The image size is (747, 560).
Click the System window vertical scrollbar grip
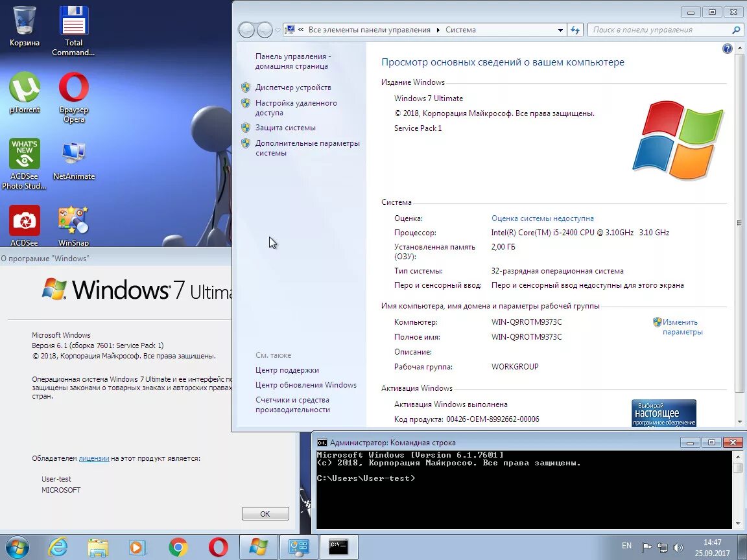point(739,222)
